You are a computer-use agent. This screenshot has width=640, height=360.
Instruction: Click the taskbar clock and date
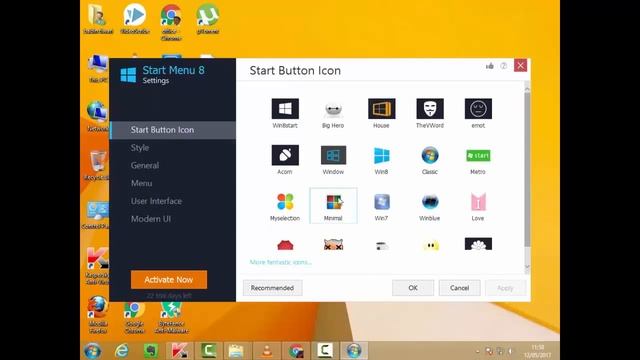tap(538, 351)
